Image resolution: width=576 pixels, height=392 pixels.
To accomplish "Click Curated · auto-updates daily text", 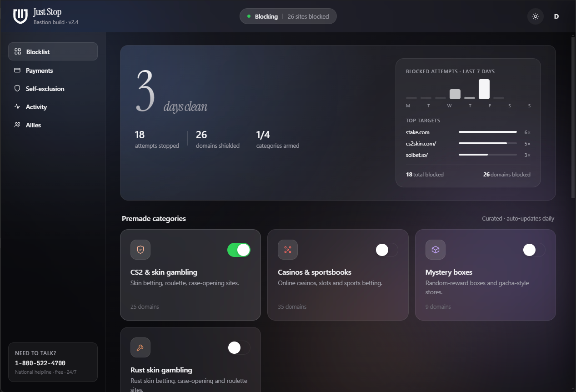I will [518, 218].
